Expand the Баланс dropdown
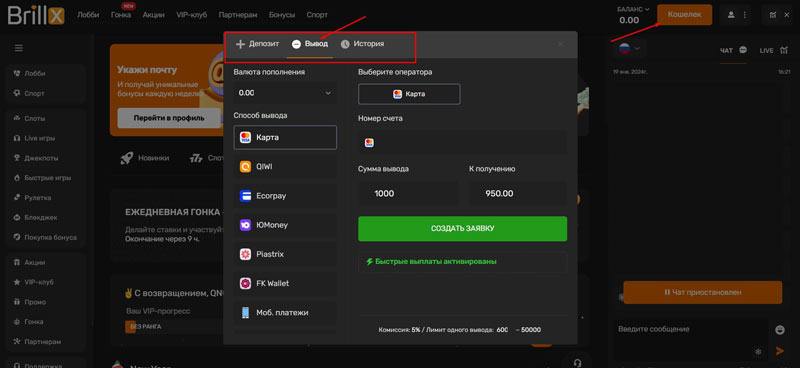 (x=633, y=9)
